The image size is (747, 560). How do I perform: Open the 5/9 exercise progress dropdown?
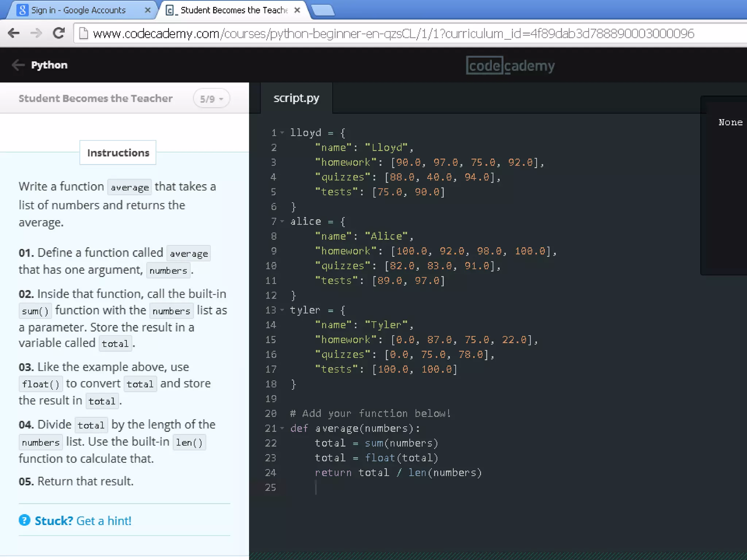212,98
